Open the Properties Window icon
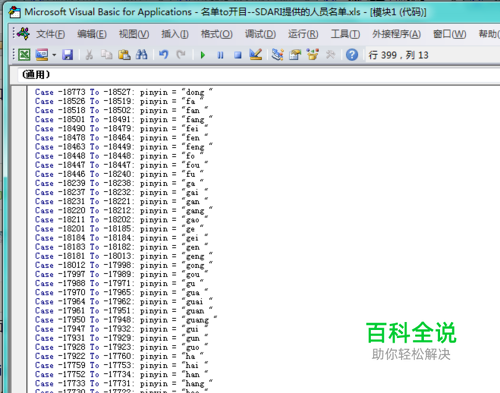This screenshot has width=500, height=393. 295,54
